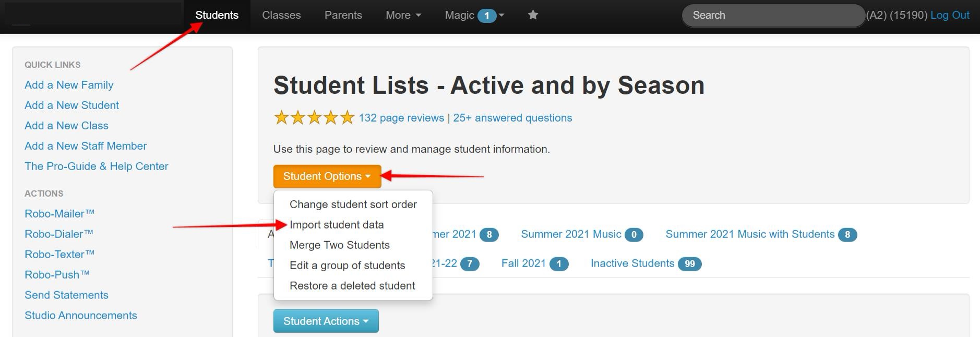Click into the Search field
980x337 pixels.
click(772, 15)
